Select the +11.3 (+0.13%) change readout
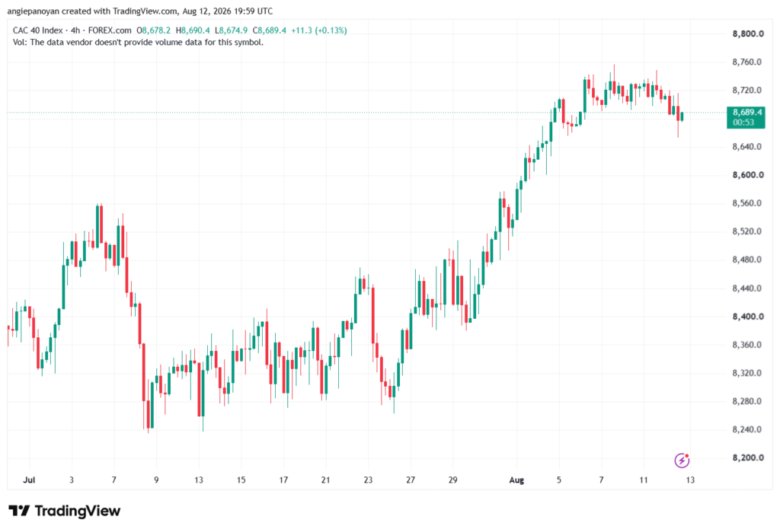Screen dimensions: 780x532 tap(319, 30)
